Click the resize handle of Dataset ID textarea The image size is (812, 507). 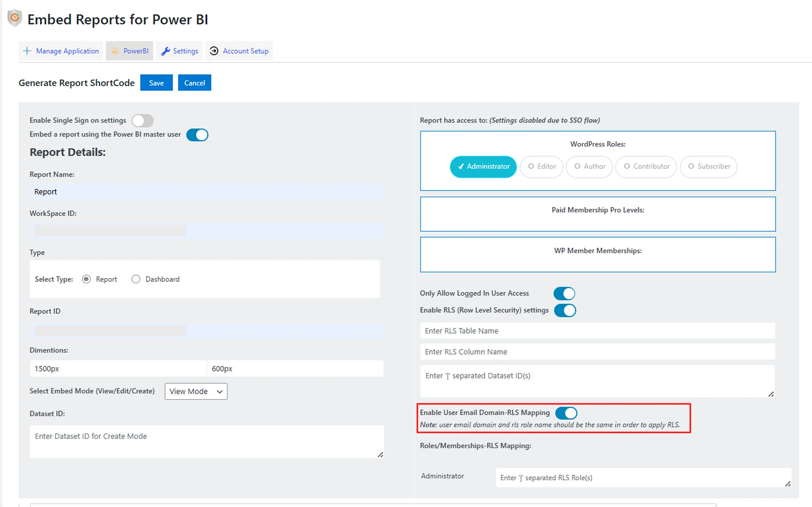pyautogui.click(x=380, y=454)
